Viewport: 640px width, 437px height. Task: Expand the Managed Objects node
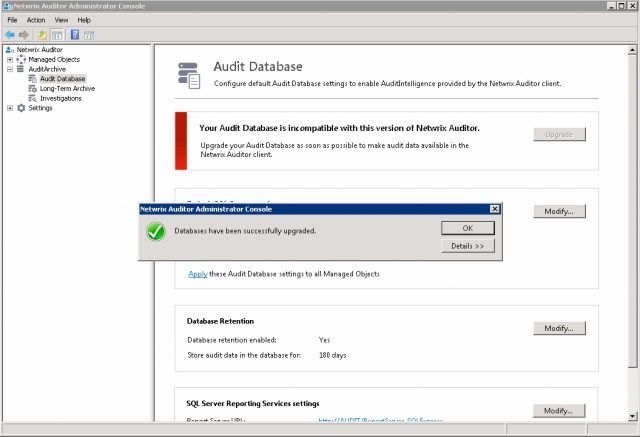coord(10,60)
